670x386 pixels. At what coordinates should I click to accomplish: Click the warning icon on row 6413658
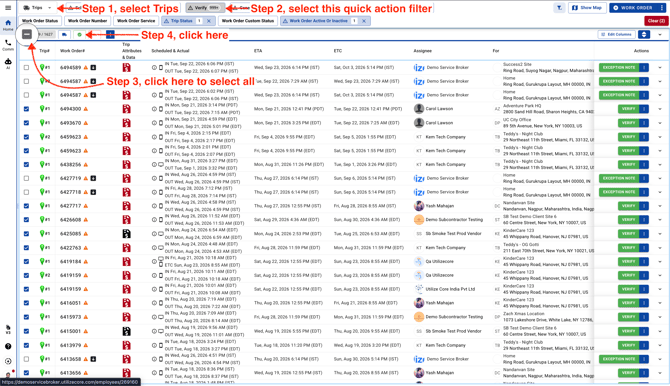click(86, 359)
